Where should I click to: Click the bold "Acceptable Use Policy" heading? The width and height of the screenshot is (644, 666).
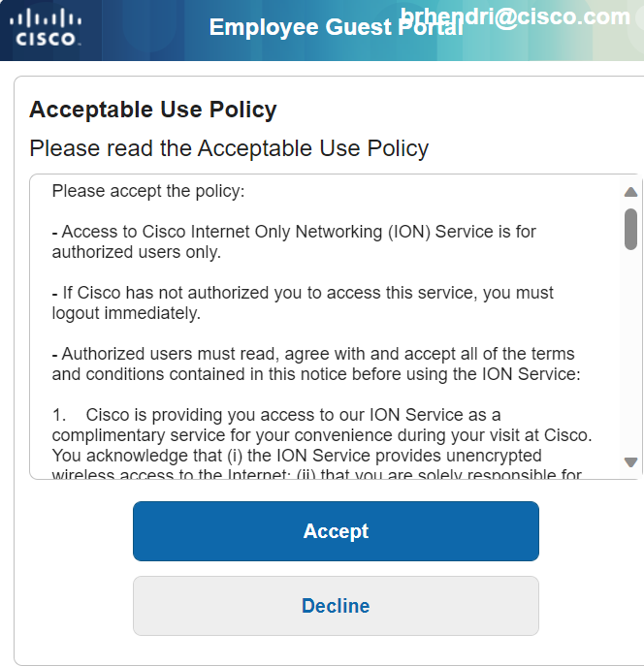[x=153, y=110]
